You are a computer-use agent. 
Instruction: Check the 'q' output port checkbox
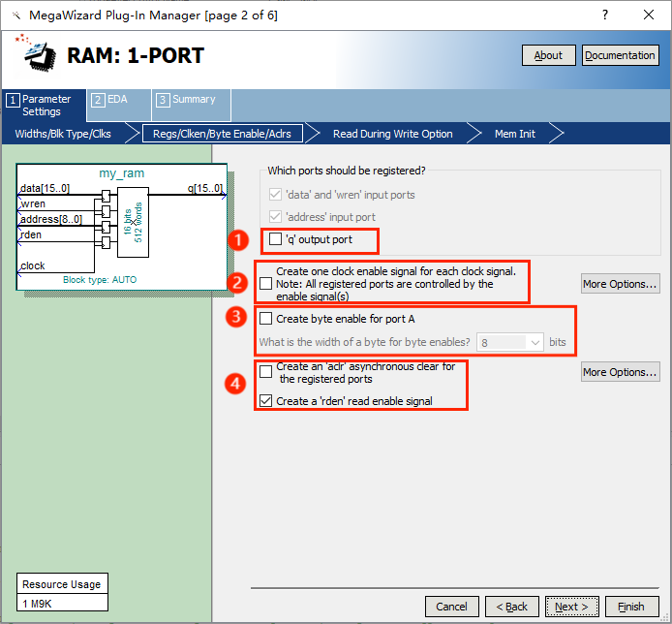[x=275, y=239]
